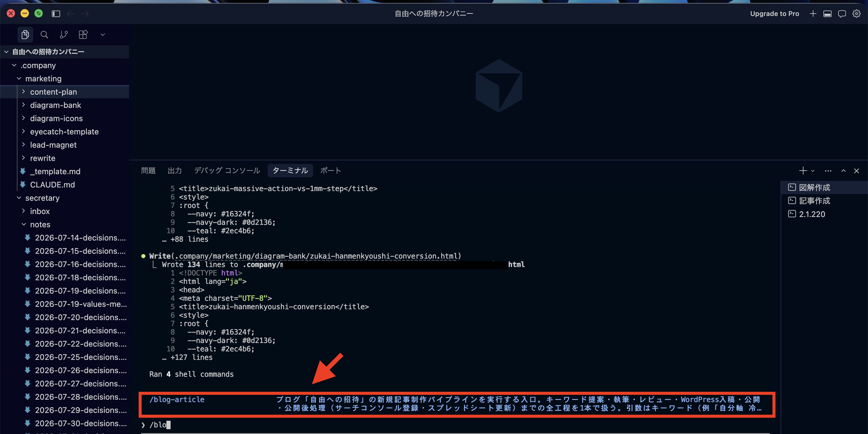The height and width of the screenshot is (434, 868).
Task: Collapse the notes folder
Action: tap(64, 225)
